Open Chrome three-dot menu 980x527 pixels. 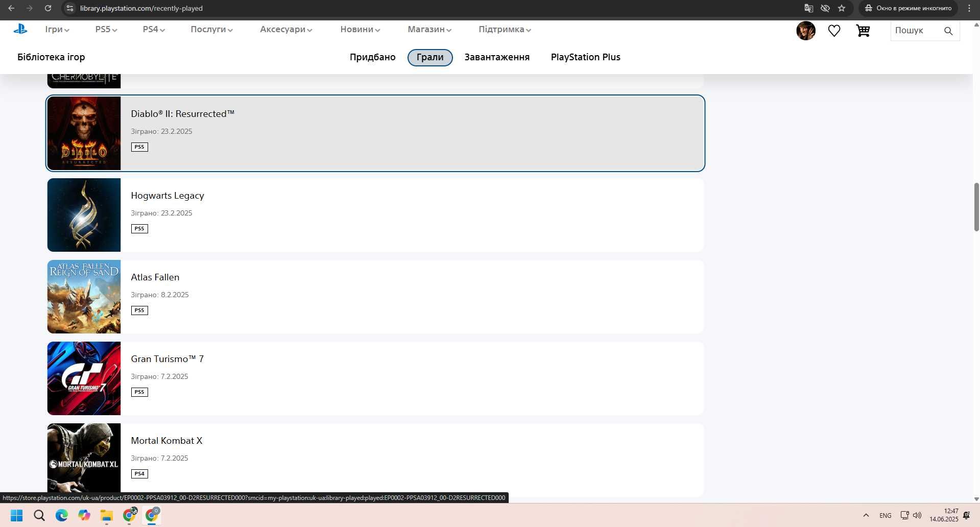coord(969,8)
